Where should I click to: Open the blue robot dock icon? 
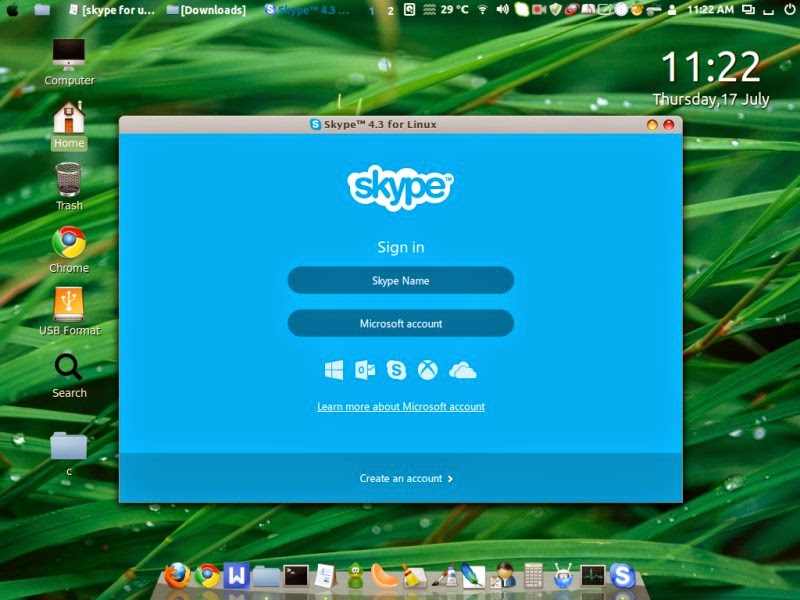click(563, 576)
